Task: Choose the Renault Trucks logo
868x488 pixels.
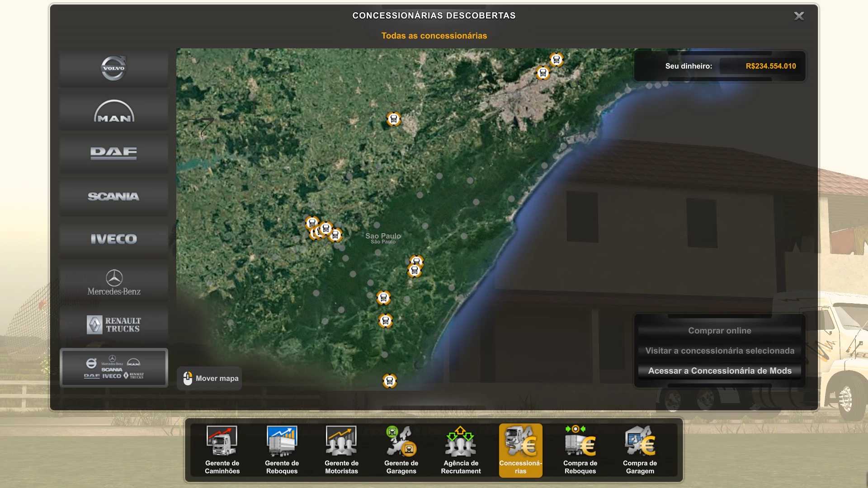Action: tap(113, 324)
